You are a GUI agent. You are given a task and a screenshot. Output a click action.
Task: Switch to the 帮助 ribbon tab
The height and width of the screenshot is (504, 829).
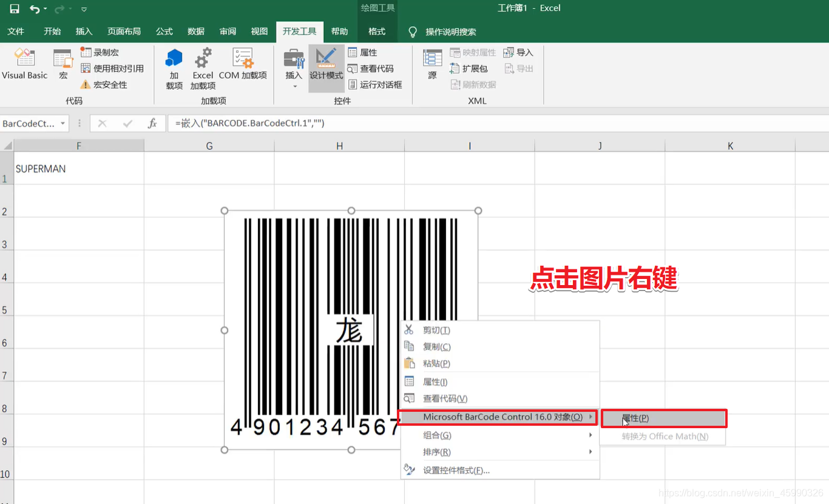(x=339, y=32)
